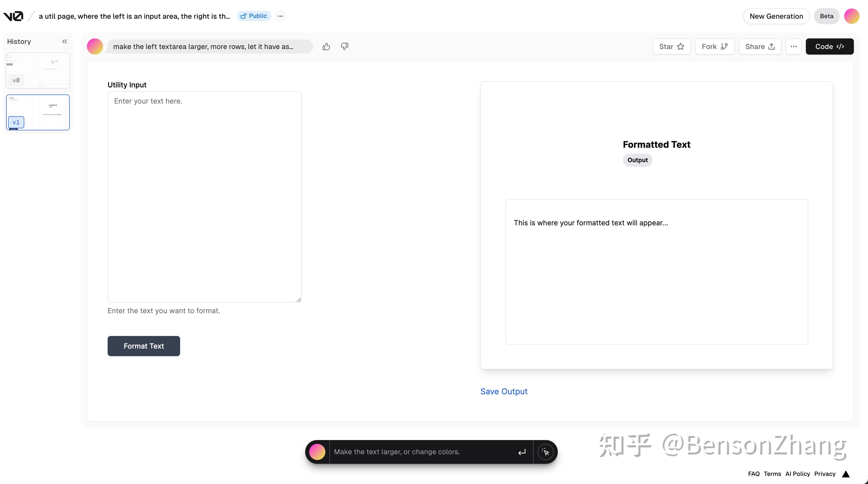Select the v0 history thumbnail
Image resolution: width=868 pixels, height=484 pixels.
[38, 70]
